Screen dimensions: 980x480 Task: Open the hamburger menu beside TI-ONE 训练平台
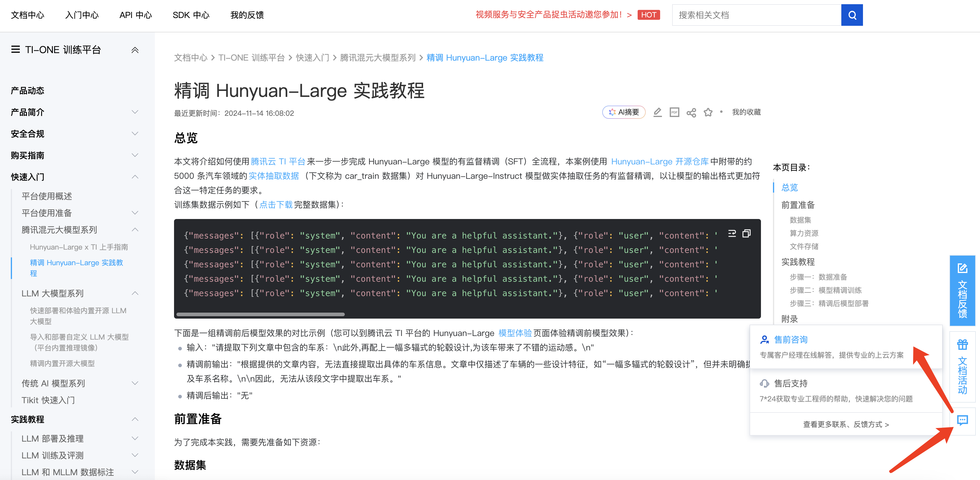pos(16,49)
